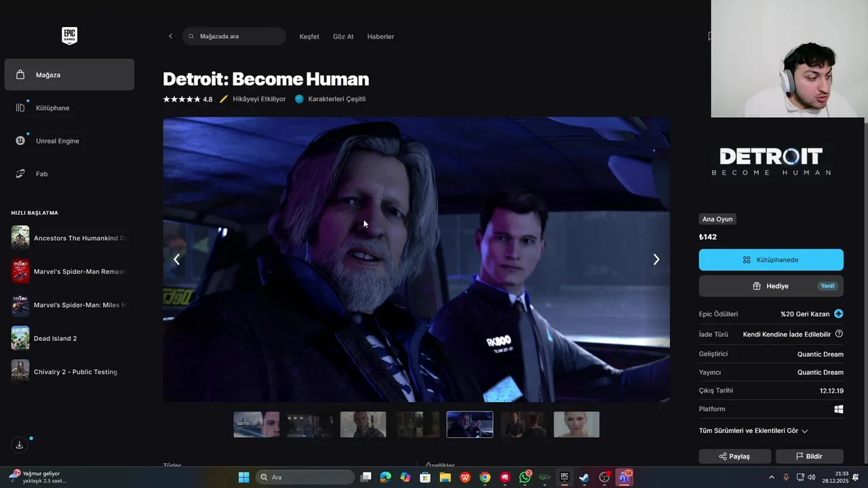This screenshot has height=488, width=868.
Task: Show hidden system tray icons
Action: click(771, 477)
